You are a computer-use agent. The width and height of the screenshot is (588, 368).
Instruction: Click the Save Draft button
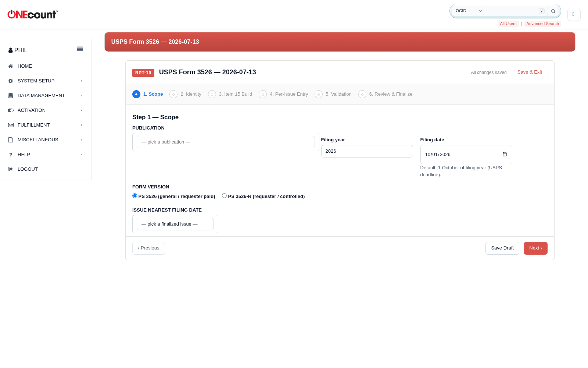(502, 248)
